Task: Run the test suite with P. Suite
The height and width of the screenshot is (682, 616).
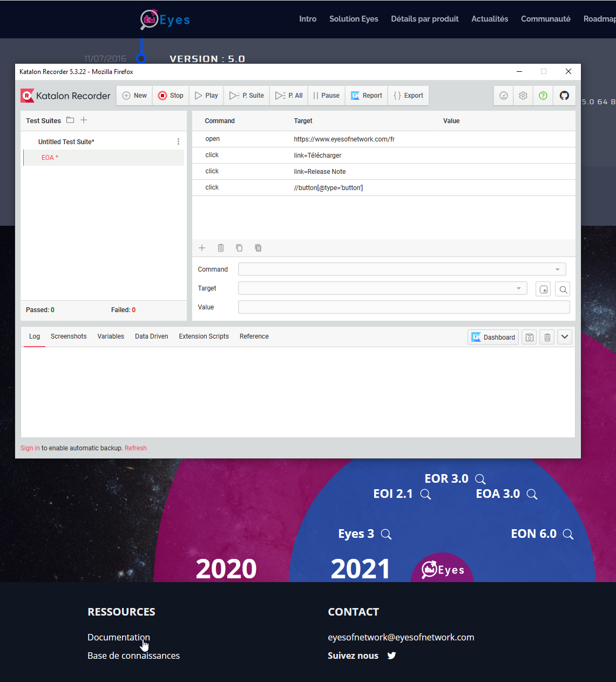Action: (x=247, y=96)
